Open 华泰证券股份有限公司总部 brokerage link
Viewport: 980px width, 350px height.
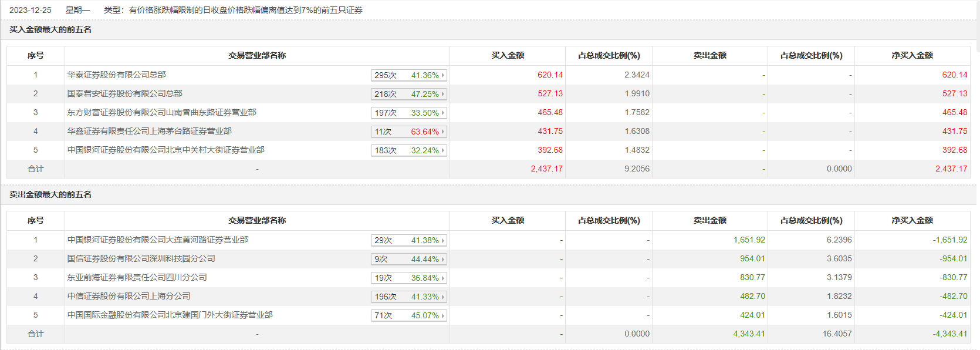point(117,75)
